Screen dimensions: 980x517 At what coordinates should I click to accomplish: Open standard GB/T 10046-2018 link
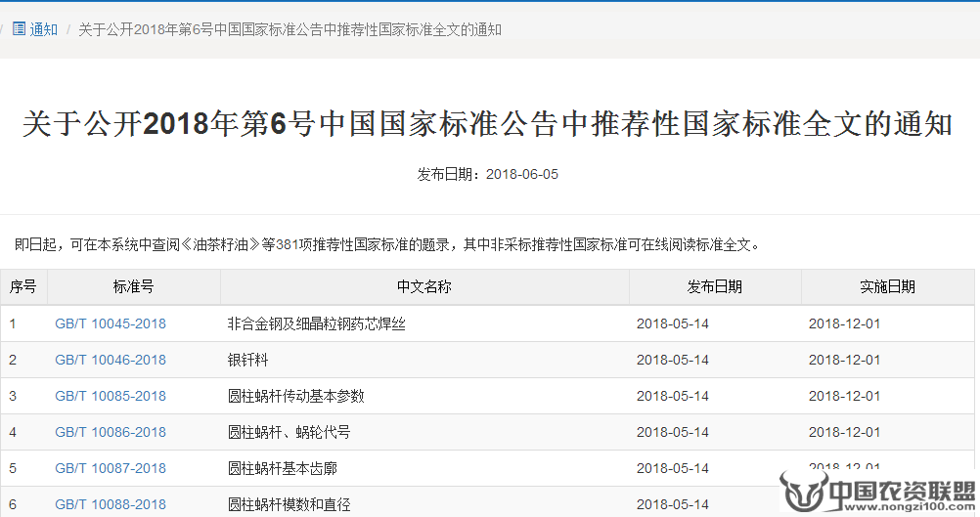tap(111, 360)
